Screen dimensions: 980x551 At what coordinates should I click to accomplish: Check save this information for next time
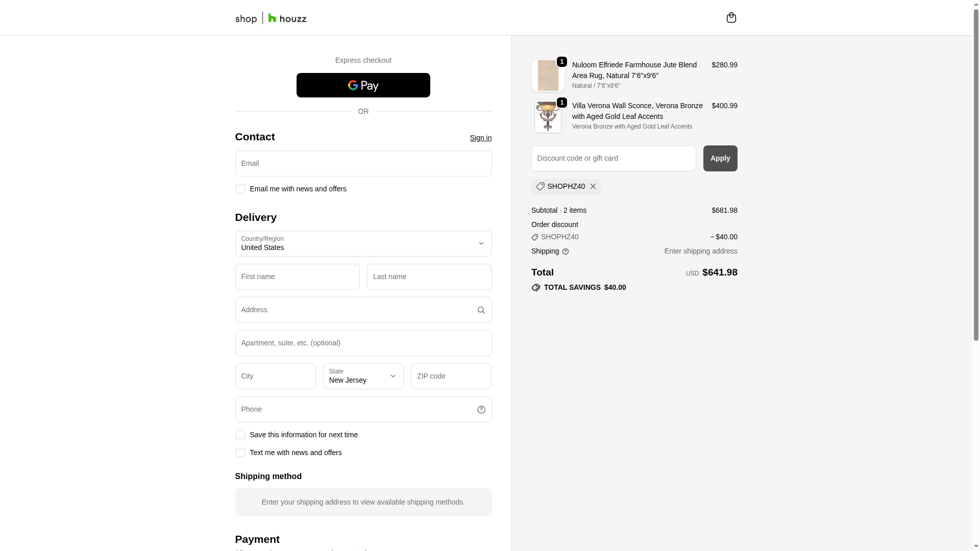pyautogui.click(x=240, y=435)
